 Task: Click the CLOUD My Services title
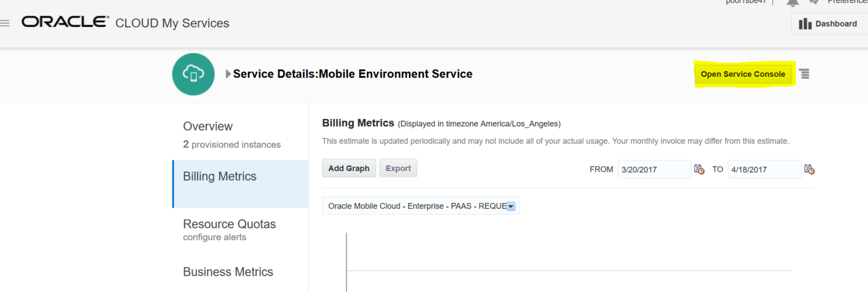coord(173,23)
